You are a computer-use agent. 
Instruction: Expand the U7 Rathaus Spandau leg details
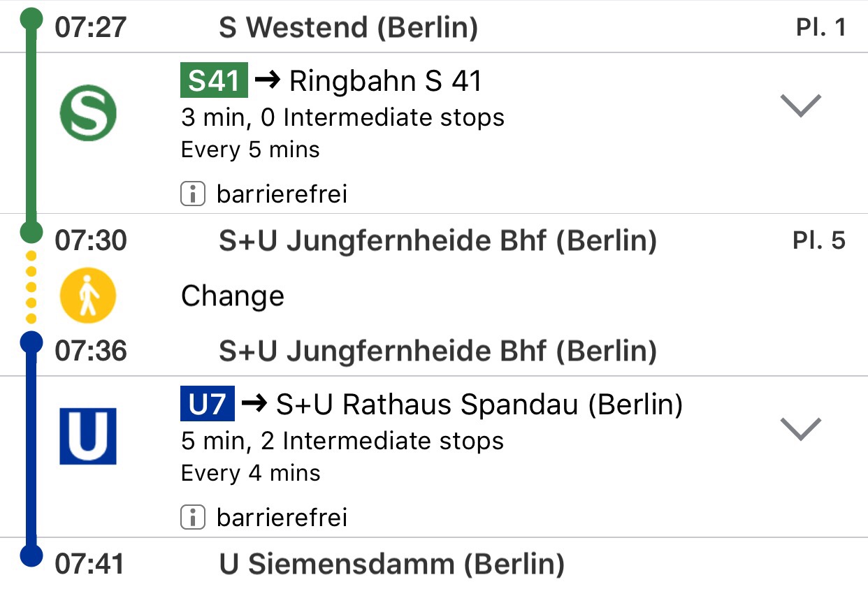[x=800, y=428]
